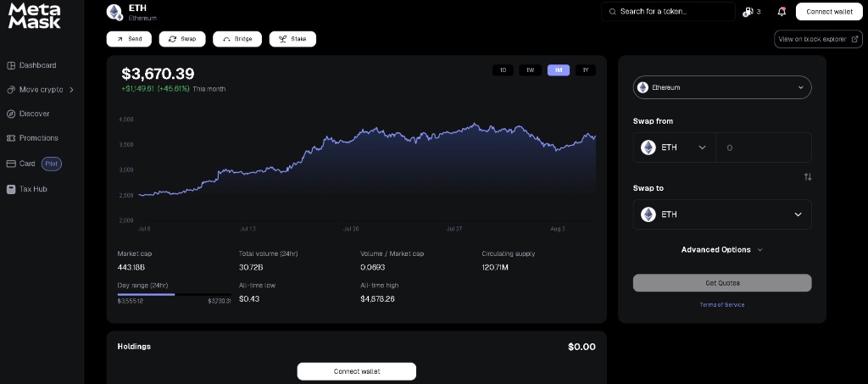Click Connect wallet under Holdings
Screen dimensions: 868x384
click(357, 371)
